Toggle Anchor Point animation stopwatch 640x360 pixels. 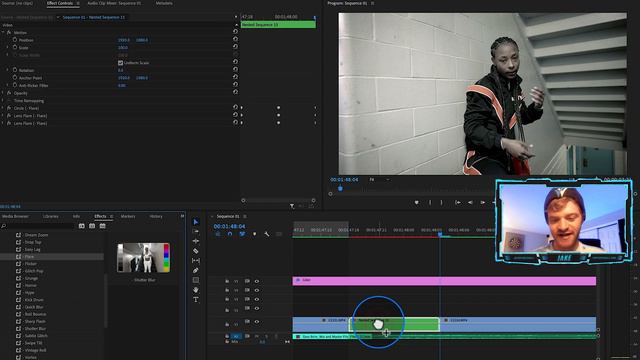click(x=15, y=78)
